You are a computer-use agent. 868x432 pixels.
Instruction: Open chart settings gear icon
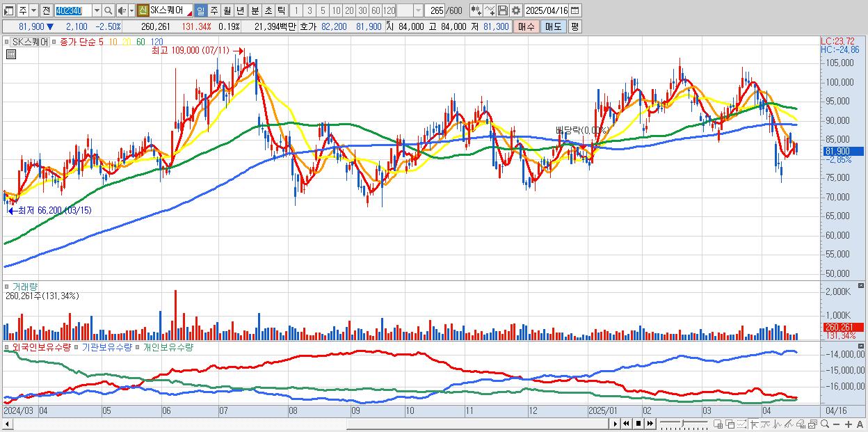coord(515,10)
